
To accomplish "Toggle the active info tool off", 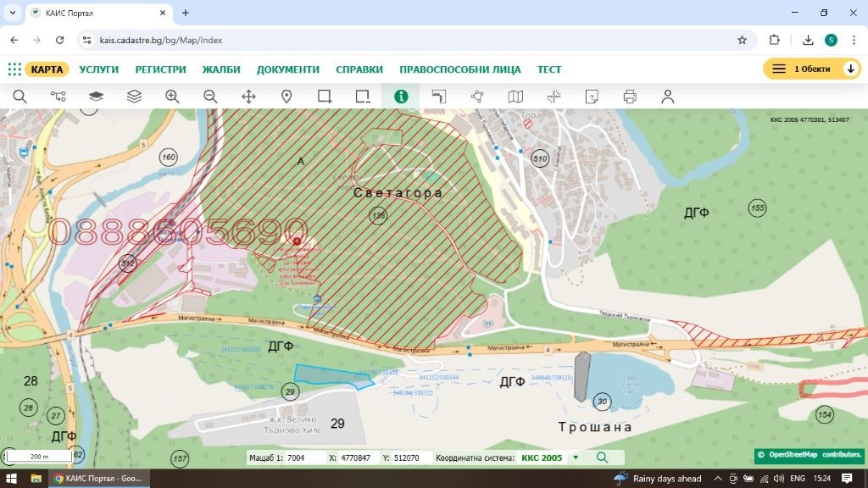I will click(400, 97).
